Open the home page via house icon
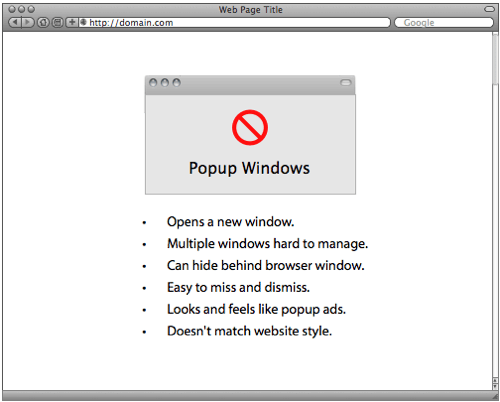Viewport: 500px width, 402px height. (x=43, y=23)
